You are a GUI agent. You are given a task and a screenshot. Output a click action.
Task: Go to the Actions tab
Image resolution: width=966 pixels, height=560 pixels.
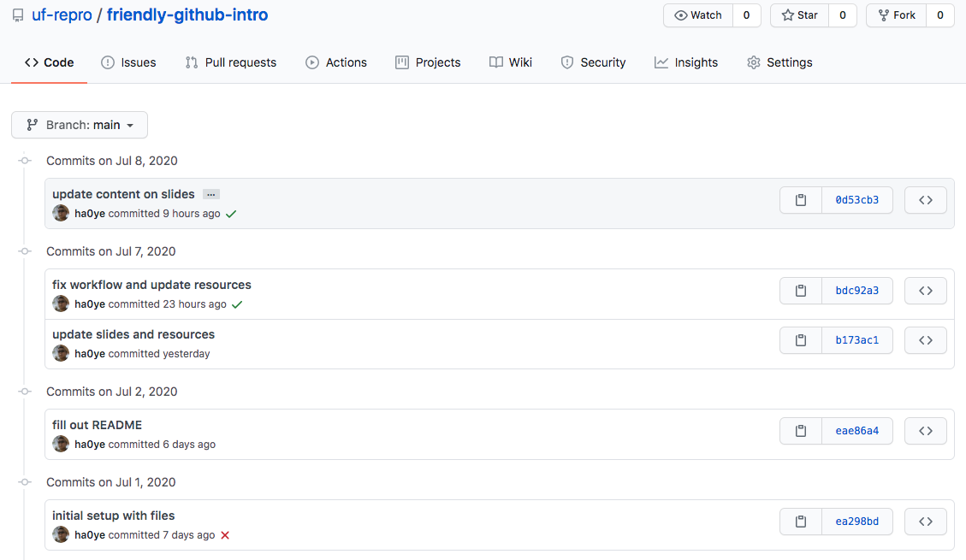click(335, 62)
